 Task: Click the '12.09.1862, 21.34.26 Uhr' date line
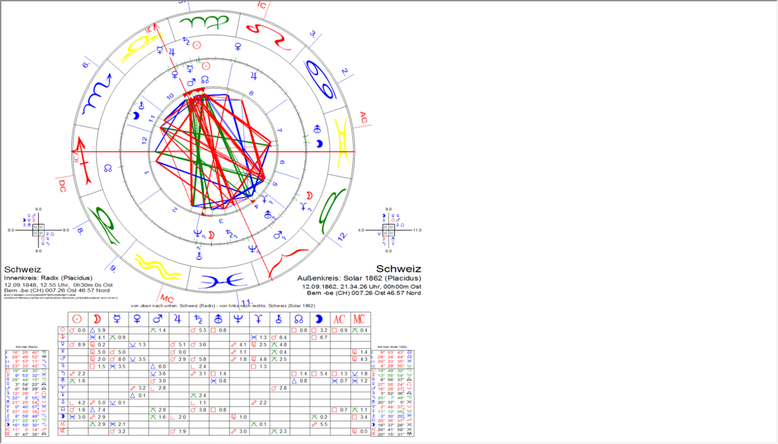tap(362, 287)
